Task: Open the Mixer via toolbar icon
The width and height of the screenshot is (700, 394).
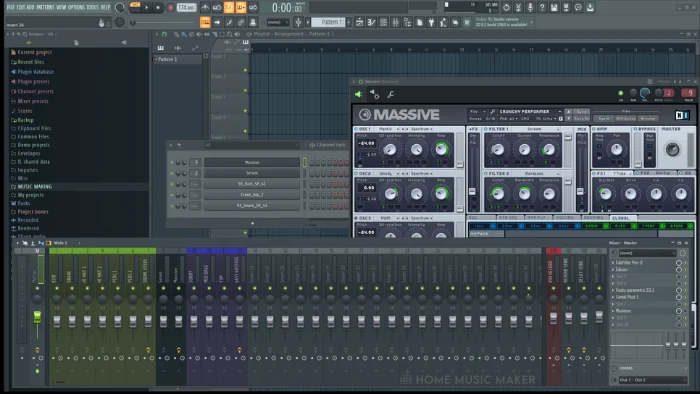Action: 395,22
